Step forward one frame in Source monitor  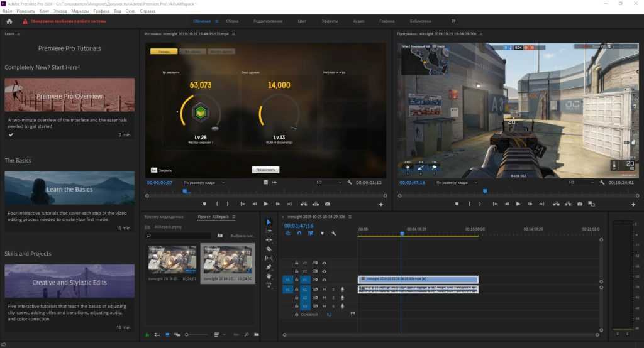coord(278,204)
